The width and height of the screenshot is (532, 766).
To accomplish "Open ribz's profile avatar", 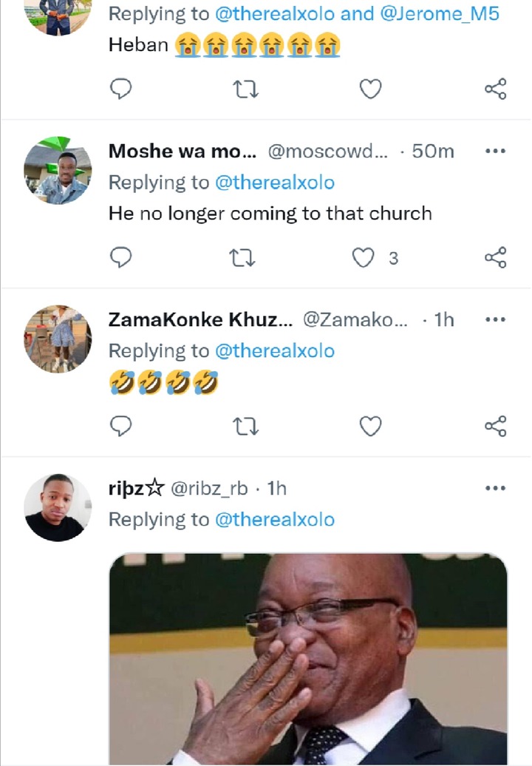I will [x=58, y=507].
